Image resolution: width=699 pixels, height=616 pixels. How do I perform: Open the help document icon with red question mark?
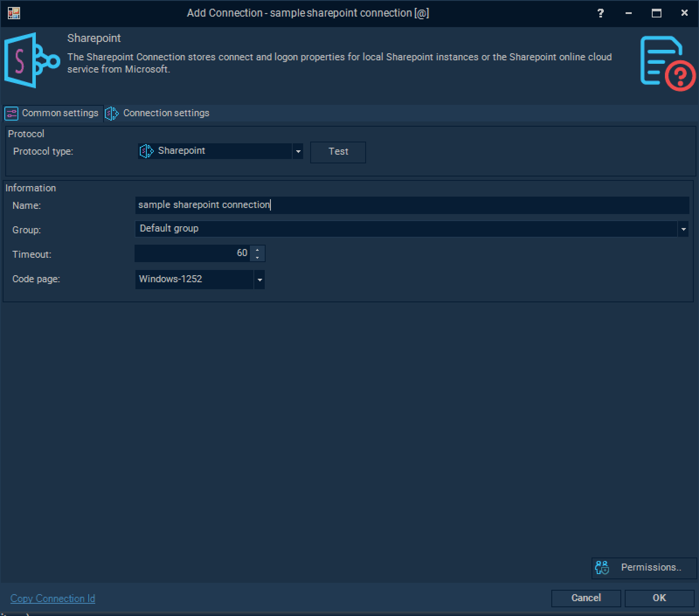click(x=667, y=63)
